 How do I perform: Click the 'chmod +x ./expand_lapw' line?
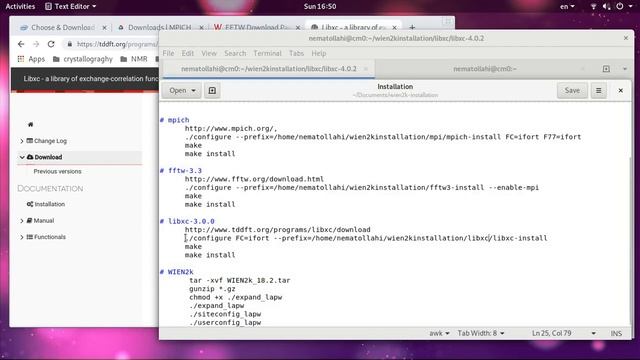(x=236, y=297)
